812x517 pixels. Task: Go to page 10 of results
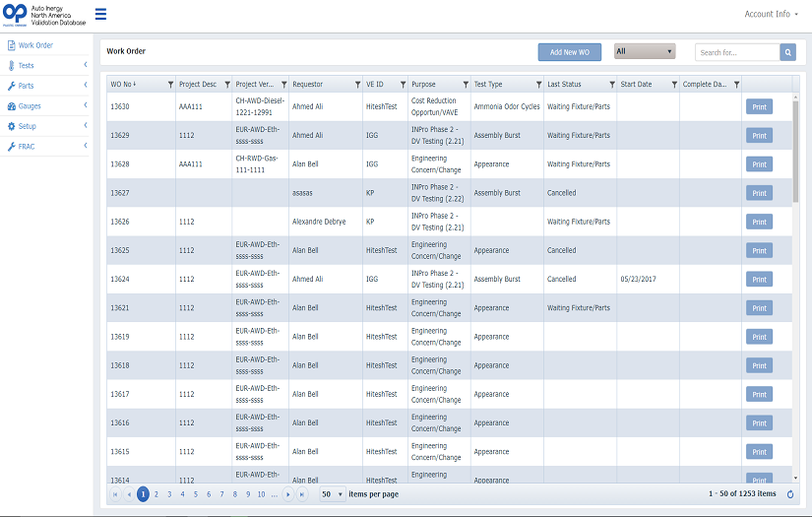pos(261,494)
